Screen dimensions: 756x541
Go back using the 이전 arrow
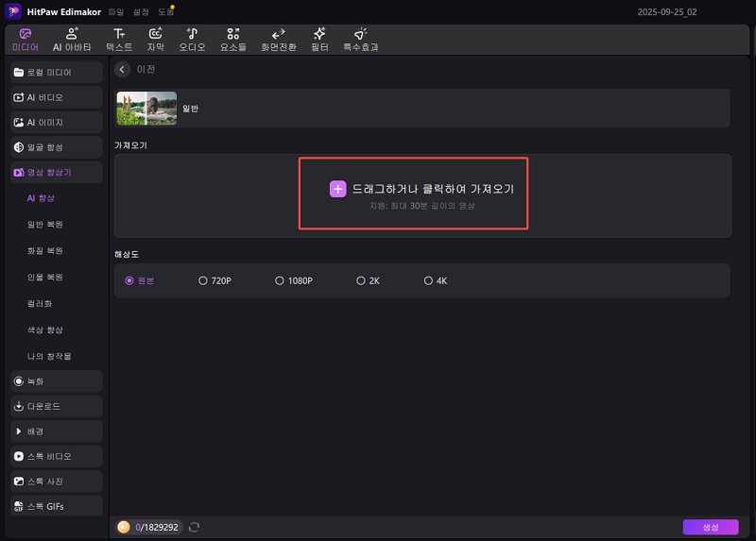click(122, 70)
